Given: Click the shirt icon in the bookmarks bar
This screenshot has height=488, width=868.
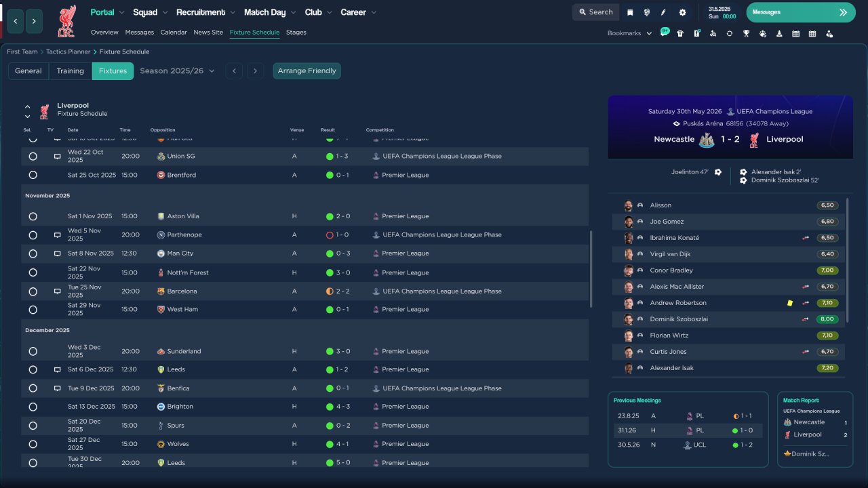Looking at the screenshot, I should [680, 33].
